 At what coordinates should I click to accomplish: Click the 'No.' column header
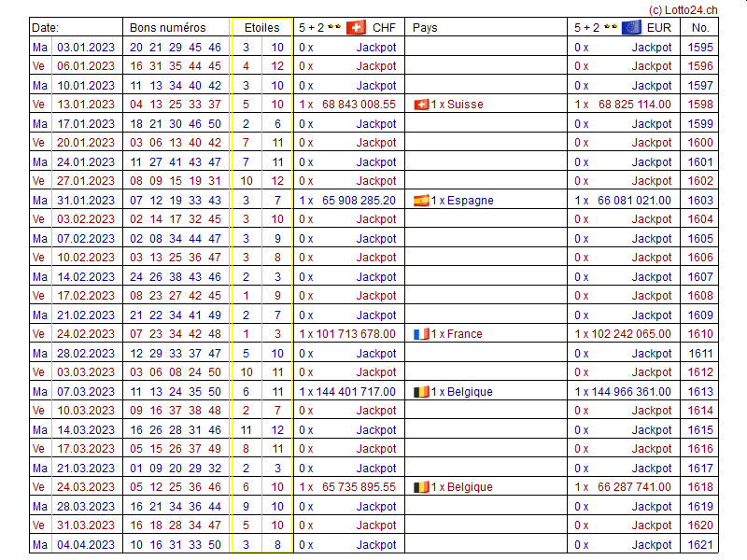(699, 28)
